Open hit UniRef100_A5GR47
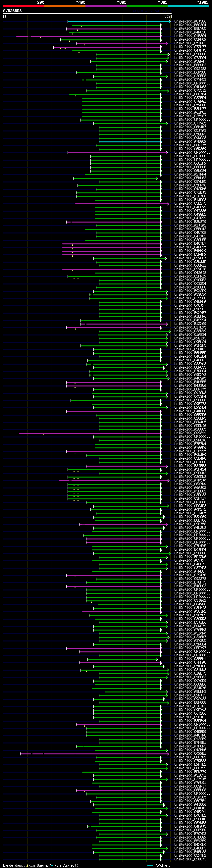The image size is (212, 868). [x=190, y=62]
